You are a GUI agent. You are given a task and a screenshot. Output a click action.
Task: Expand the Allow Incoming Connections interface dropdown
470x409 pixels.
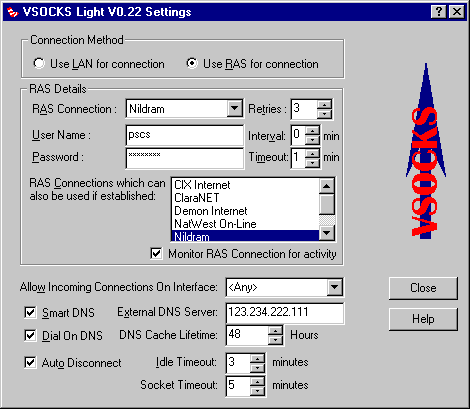point(334,287)
